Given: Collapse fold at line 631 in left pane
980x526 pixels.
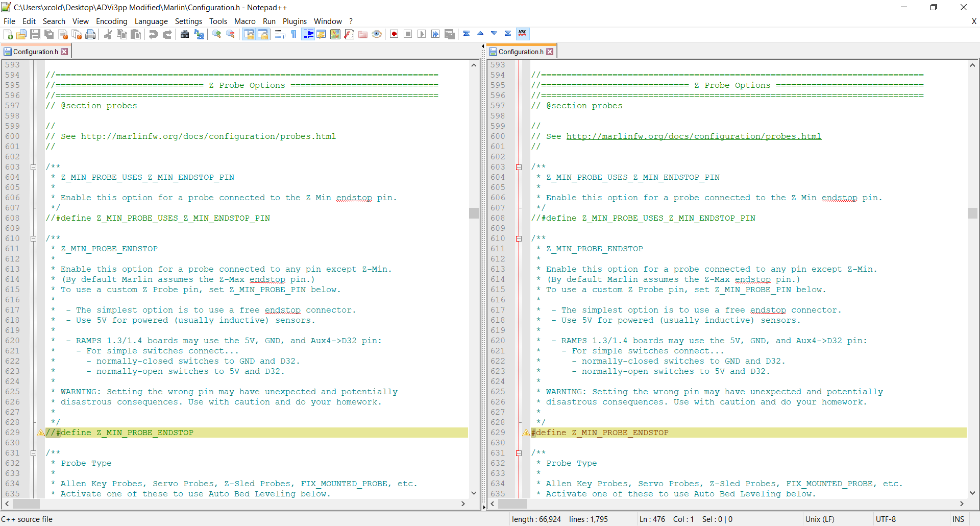Looking at the screenshot, I should pyautogui.click(x=33, y=453).
